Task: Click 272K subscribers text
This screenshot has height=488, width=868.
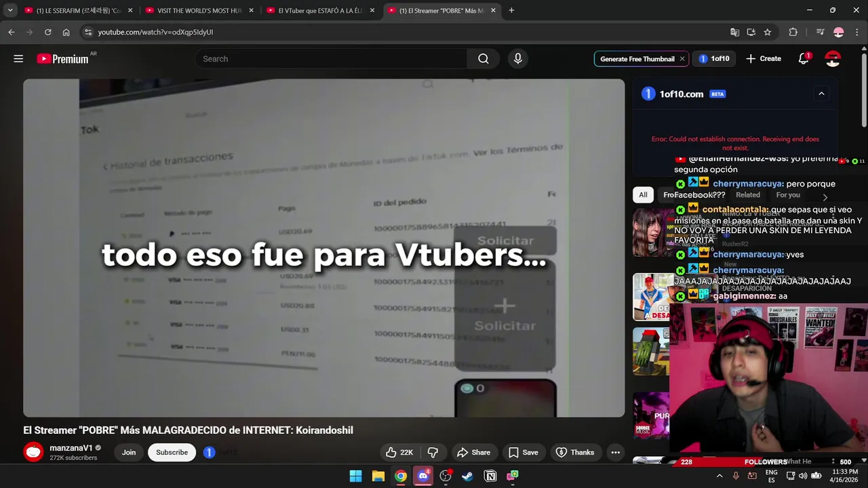Action: pyautogui.click(x=73, y=458)
